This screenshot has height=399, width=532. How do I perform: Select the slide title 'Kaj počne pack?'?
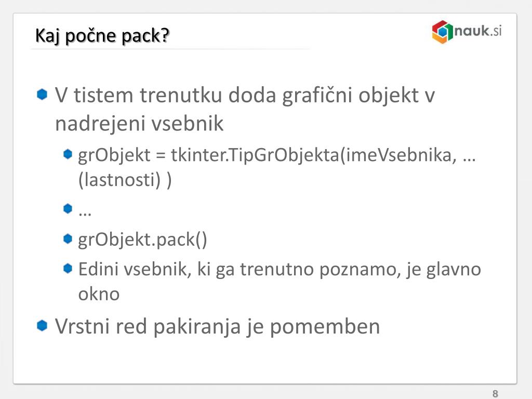[102, 36]
